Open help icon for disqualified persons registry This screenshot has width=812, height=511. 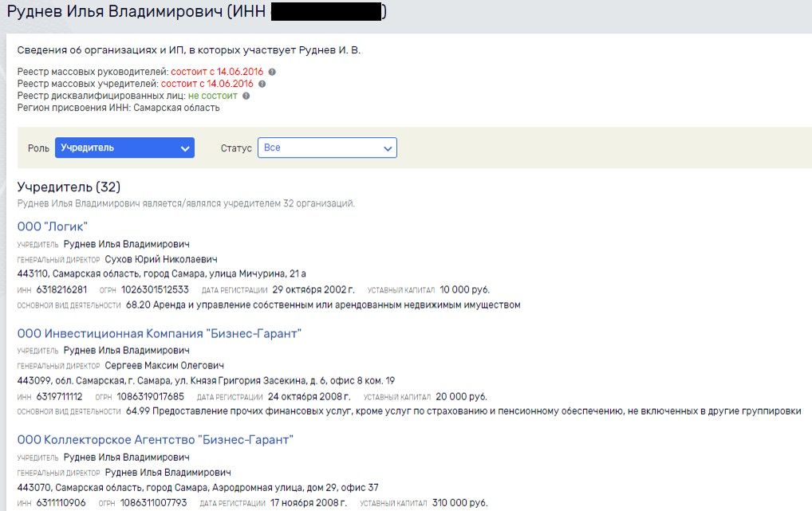246,96
